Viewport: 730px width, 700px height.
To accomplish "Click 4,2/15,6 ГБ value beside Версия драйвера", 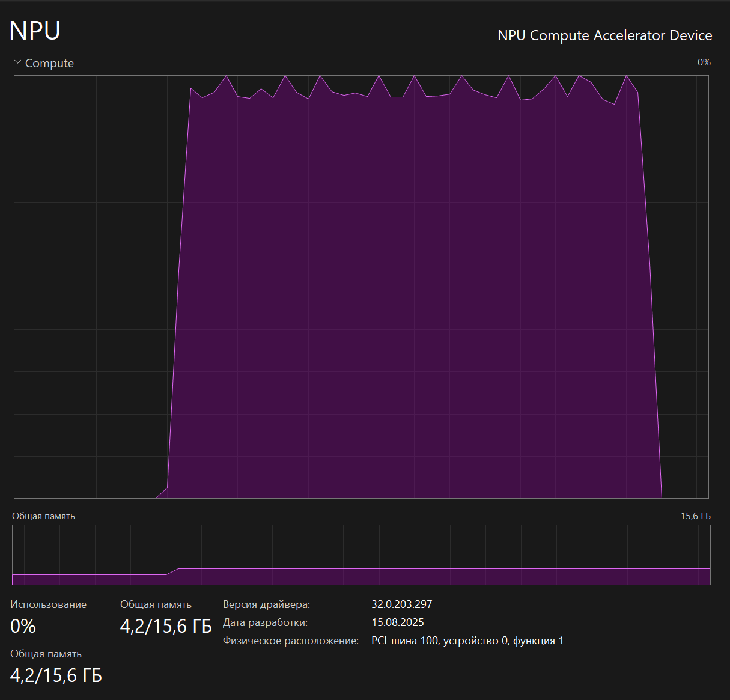I will [x=166, y=626].
